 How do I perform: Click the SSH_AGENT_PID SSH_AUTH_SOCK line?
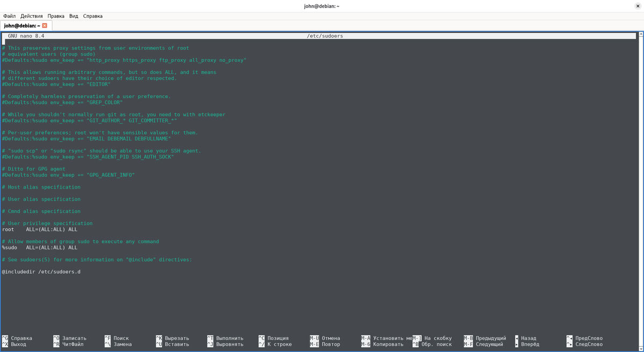tap(88, 157)
